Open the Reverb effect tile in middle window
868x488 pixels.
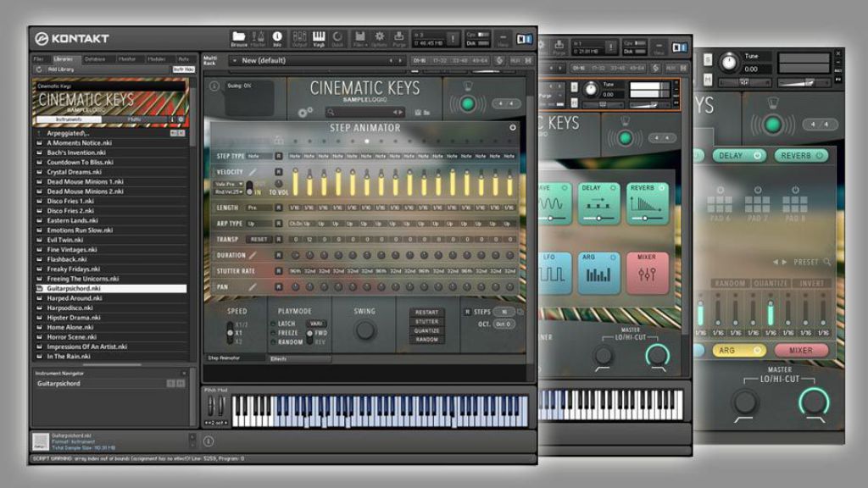(647, 204)
